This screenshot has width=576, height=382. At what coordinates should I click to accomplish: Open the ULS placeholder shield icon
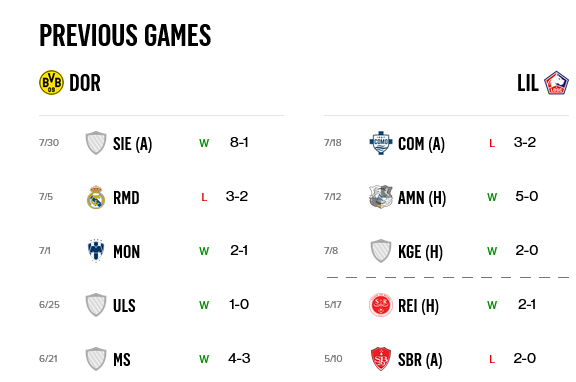tap(96, 305)
